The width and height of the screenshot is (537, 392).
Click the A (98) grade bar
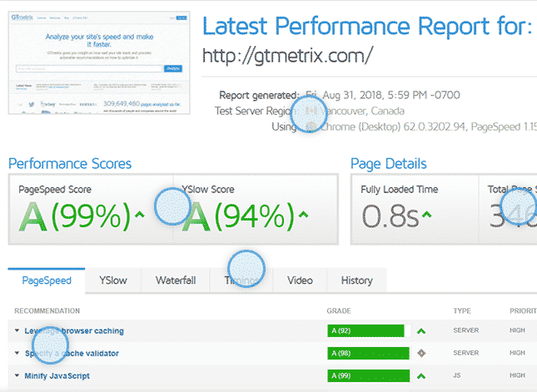point(369,354)
